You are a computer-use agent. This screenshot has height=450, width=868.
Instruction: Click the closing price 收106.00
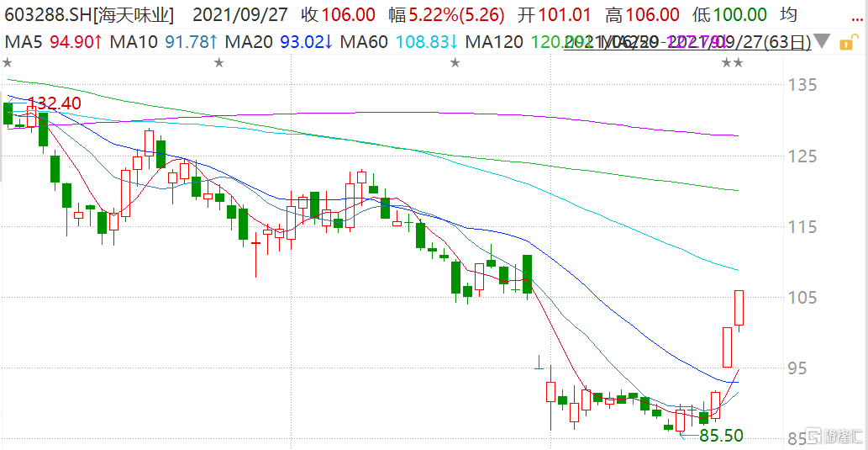(x=339, y=15)
